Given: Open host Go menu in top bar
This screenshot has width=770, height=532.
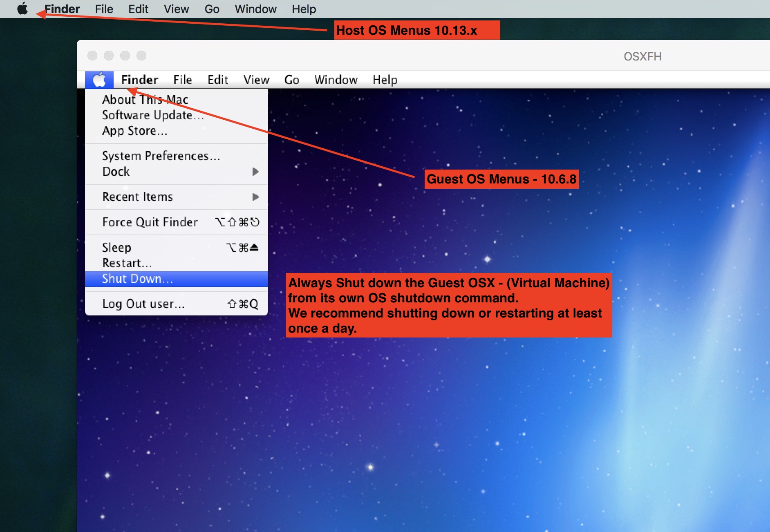Looking at the screenshot, I should click(212, 9).
